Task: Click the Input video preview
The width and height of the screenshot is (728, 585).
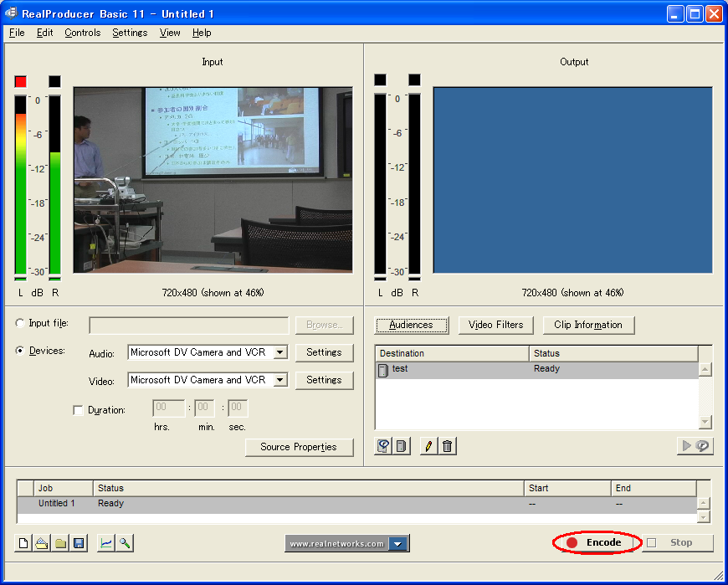Action: (x=213, y=180)
